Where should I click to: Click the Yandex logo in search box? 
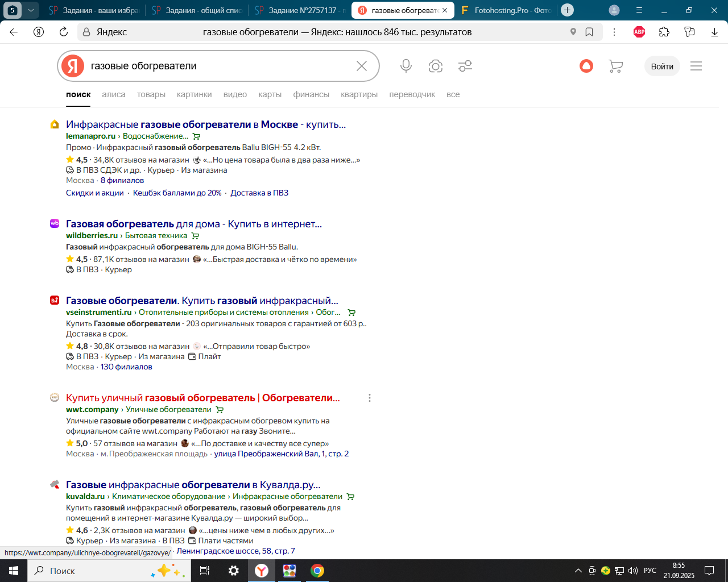pos(73,66)
